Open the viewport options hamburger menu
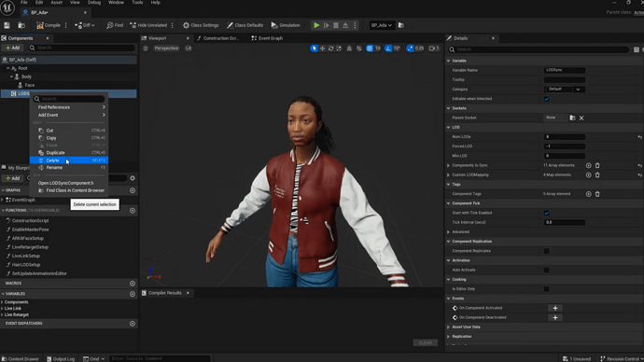 146,49
